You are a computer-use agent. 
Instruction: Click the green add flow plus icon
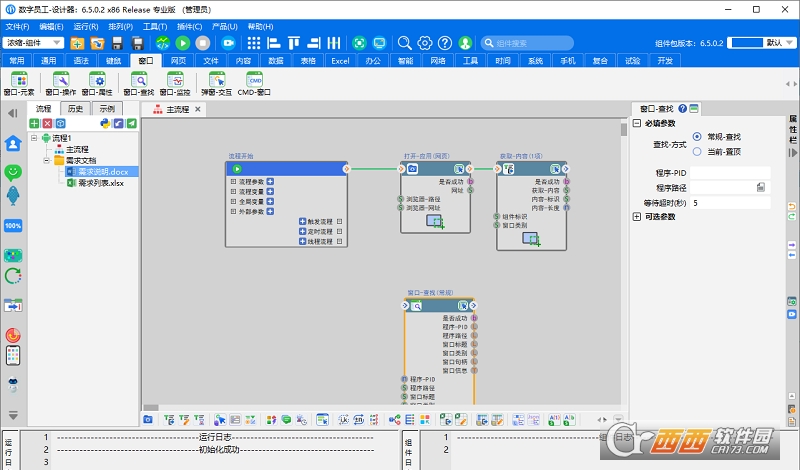click(34, 123)
